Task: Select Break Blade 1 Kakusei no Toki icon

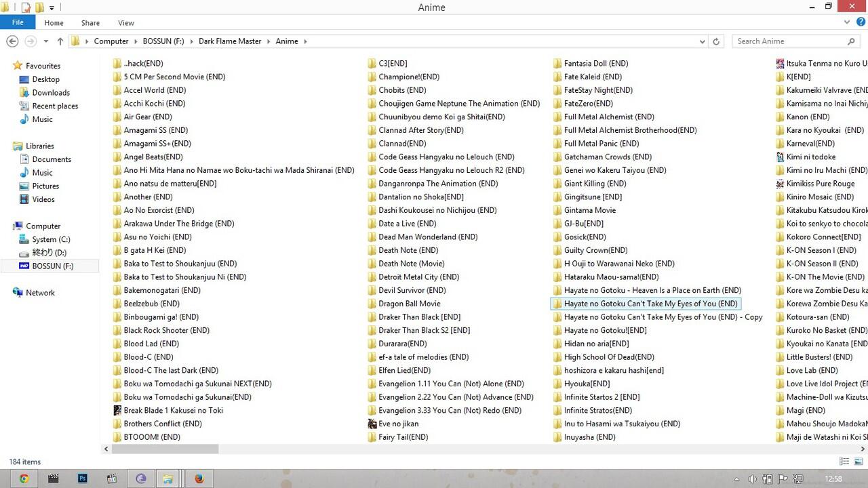Action: [117, 410]
